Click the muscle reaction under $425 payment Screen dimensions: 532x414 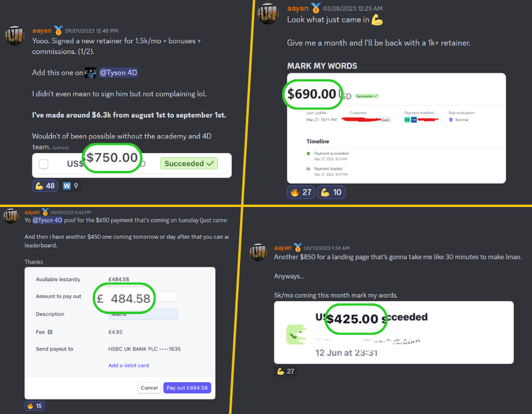tap(286, 371)
